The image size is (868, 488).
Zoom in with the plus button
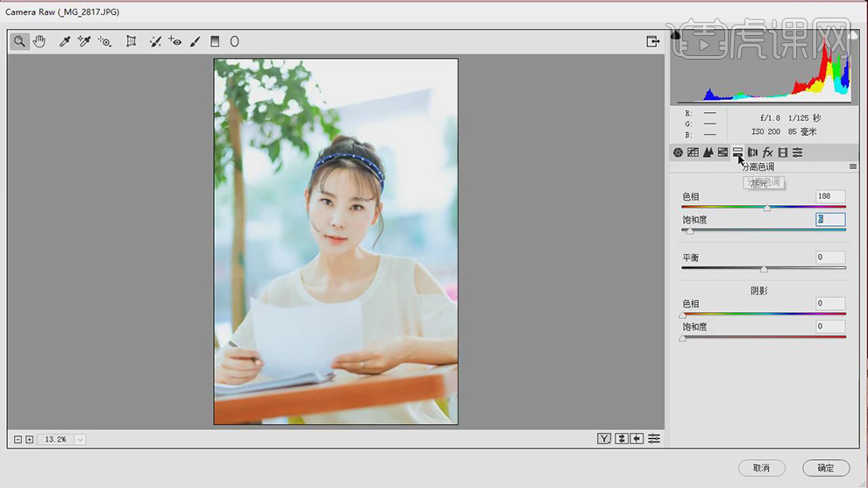(x=29, y=439)
